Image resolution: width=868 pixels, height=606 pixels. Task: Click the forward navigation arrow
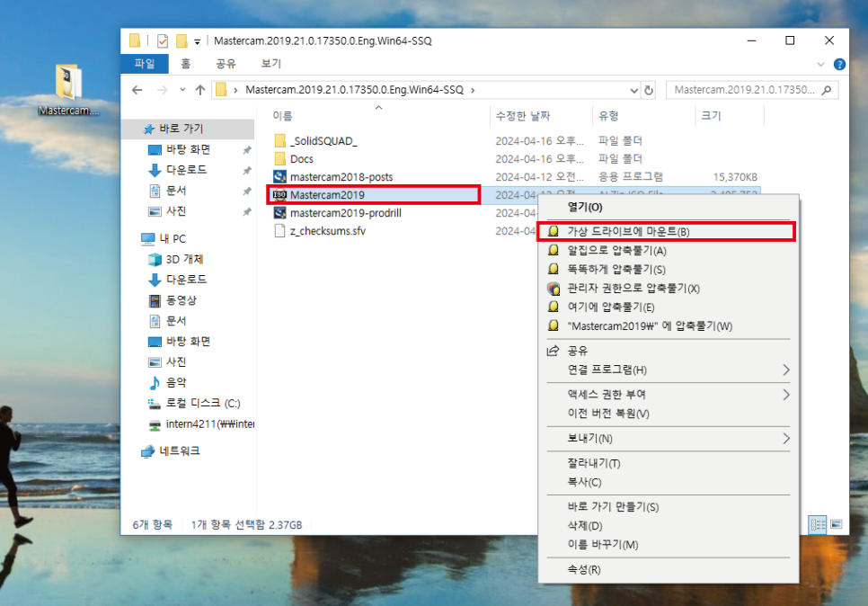click(x=163, y=90)
